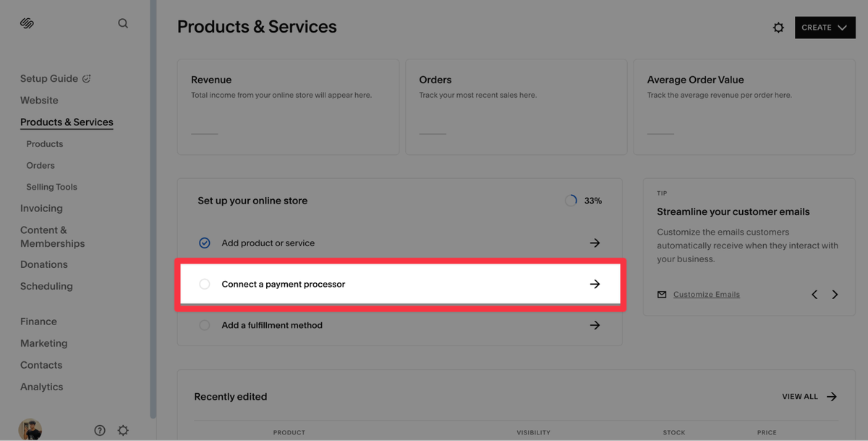Viewport: 868px width, 441px height.
Task: Uncheck the completed Add product or service step
Action: coord(205,243)
